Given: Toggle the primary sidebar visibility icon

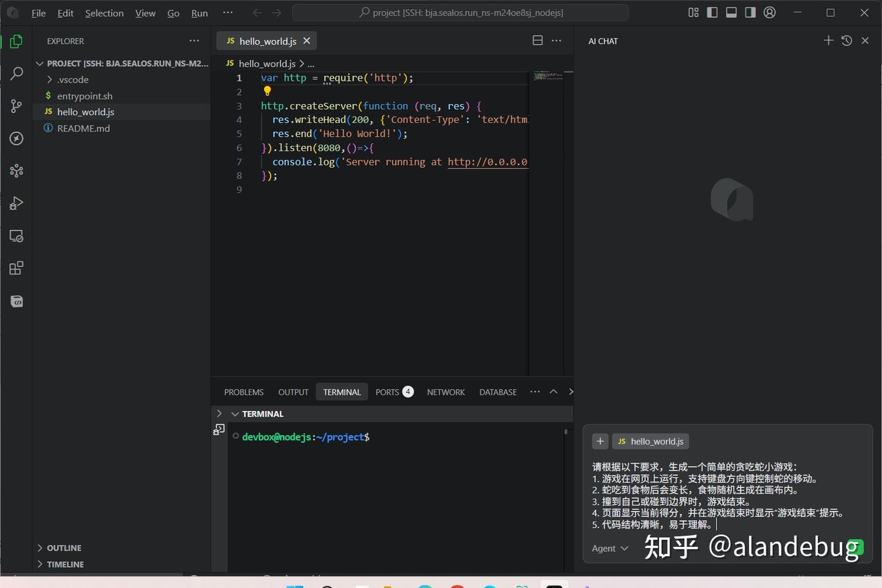Looking at the screenshot, I should (x=712, y=12).
